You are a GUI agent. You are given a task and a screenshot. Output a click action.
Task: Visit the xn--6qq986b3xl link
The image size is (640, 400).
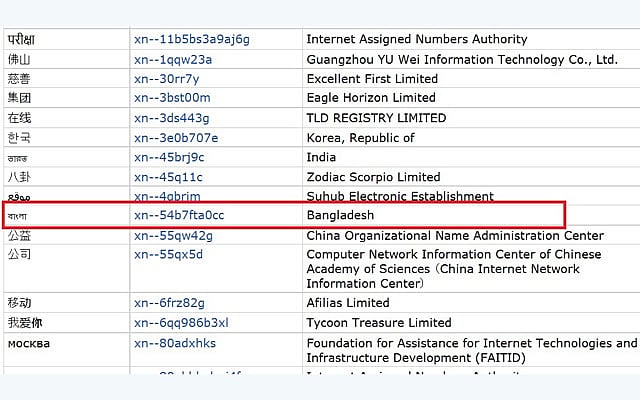point(181,323)
